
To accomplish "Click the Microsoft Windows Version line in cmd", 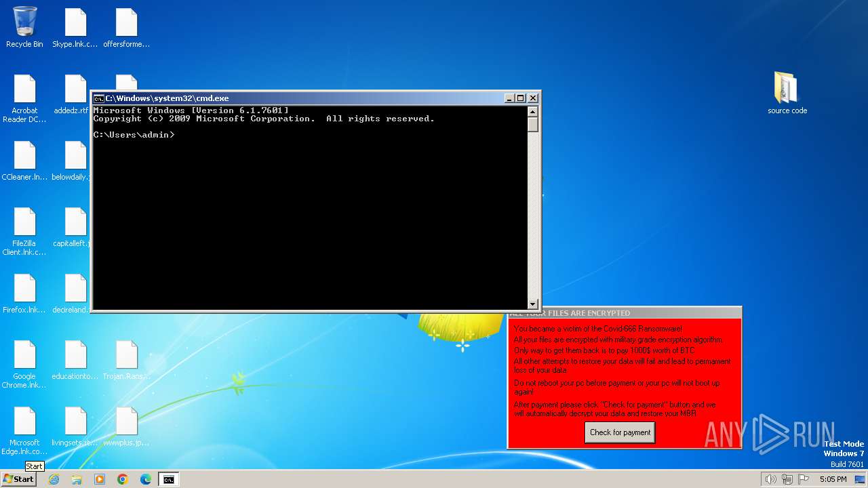I will tap(191, 110).
